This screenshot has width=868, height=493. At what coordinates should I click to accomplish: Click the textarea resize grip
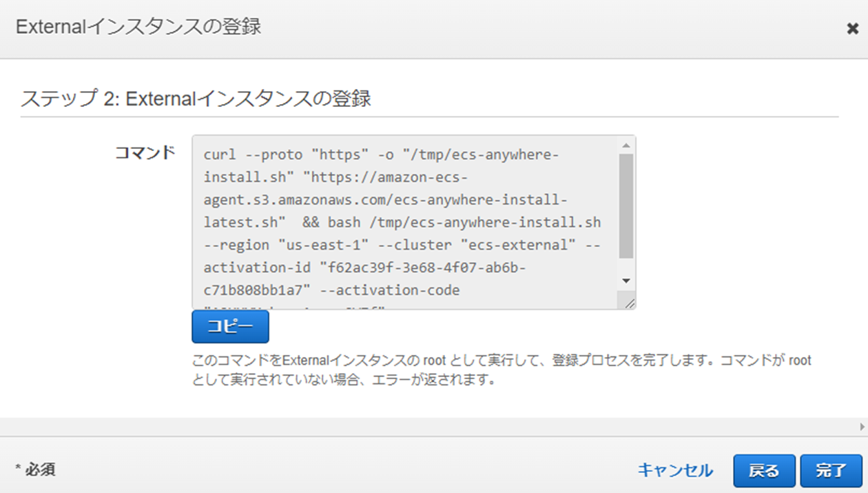coord(628,302)
